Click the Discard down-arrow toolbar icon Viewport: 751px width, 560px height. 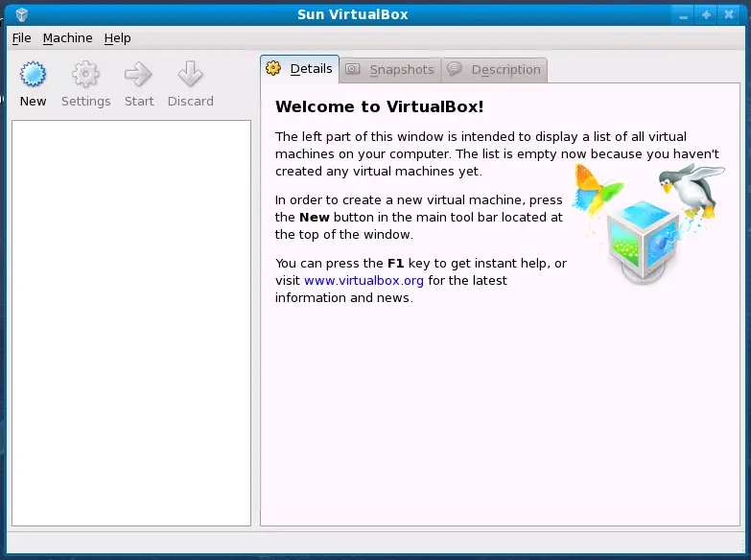coord(190,75)
